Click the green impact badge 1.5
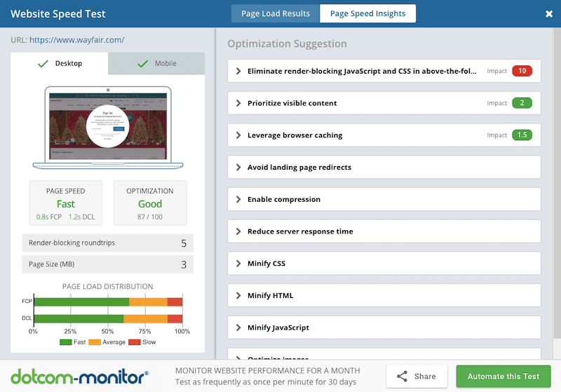The height and width of the screenshot is (392, 561). (522, 135)
